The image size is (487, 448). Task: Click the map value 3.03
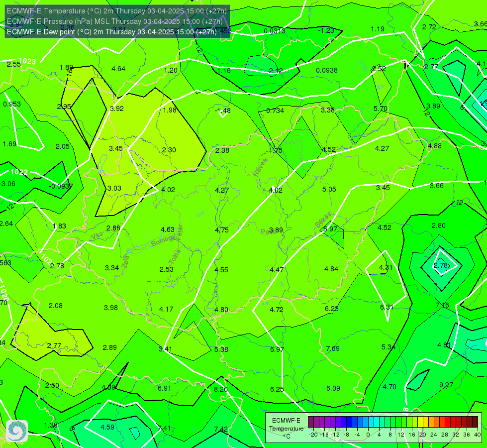[x=114, y=188]
